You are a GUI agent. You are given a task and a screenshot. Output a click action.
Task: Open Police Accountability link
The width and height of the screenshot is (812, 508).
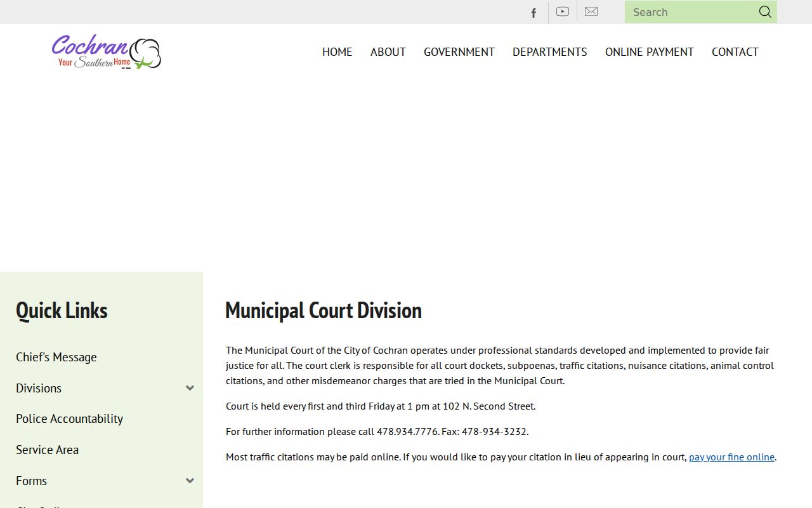pos(69,418)
